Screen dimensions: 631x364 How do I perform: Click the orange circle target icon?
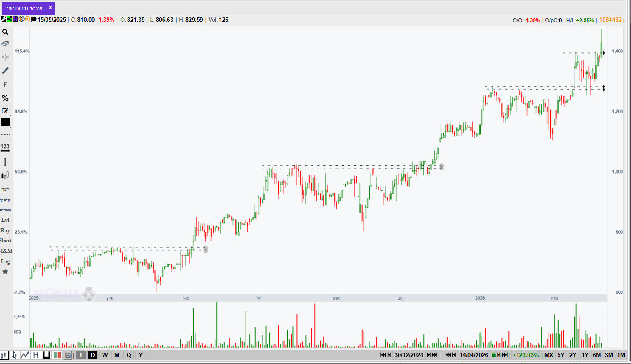[27, 19]
